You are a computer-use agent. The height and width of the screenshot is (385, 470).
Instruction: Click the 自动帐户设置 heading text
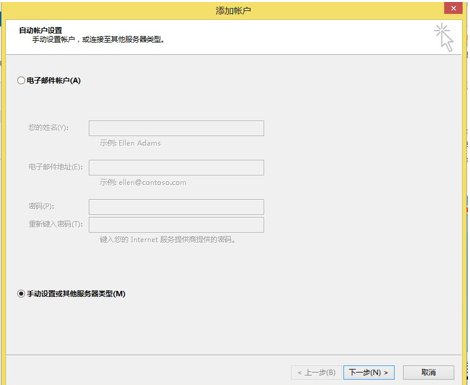(x=40, y=30)
